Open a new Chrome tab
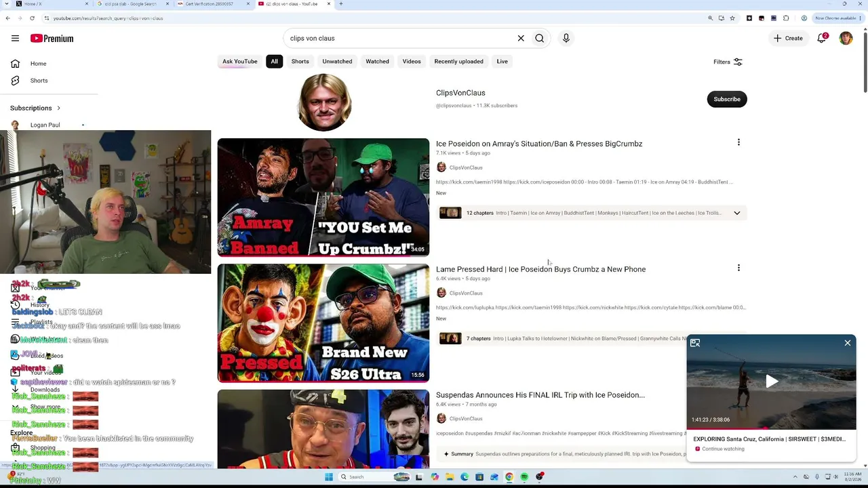Screen dimensions: 868x488 tap(340, 4)
